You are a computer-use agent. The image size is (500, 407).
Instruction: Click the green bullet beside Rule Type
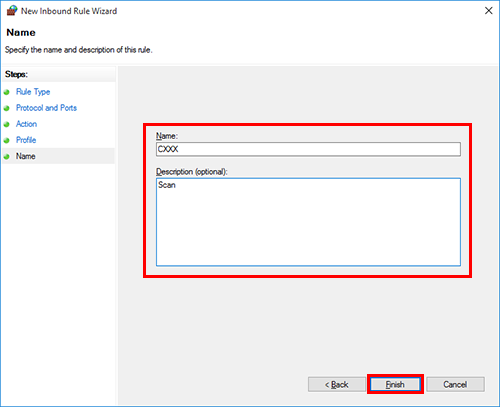click(x=6, y=92)
